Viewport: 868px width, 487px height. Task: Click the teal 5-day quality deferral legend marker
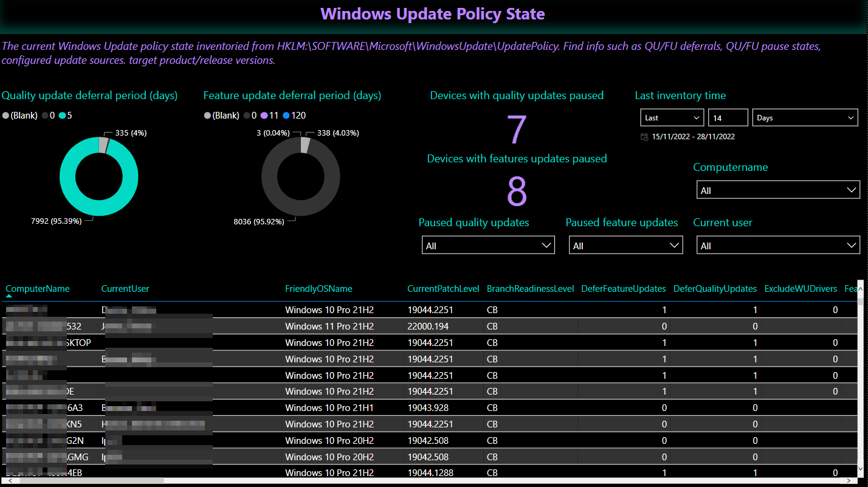pyautogui.click(x=63, y=116)
